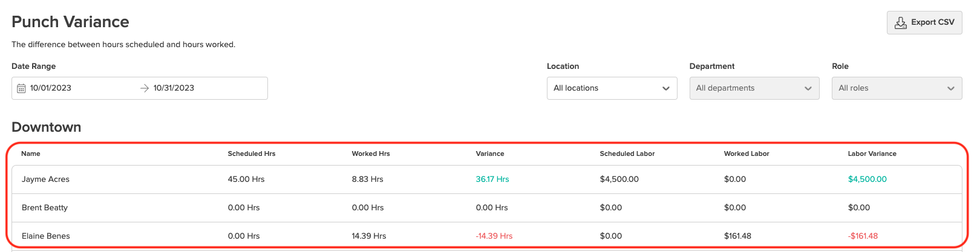This screenshot has height=252, width=980.
Task: Edit the start date 10/01/2023
Action: pyautogui.click(x=51, y=88)
